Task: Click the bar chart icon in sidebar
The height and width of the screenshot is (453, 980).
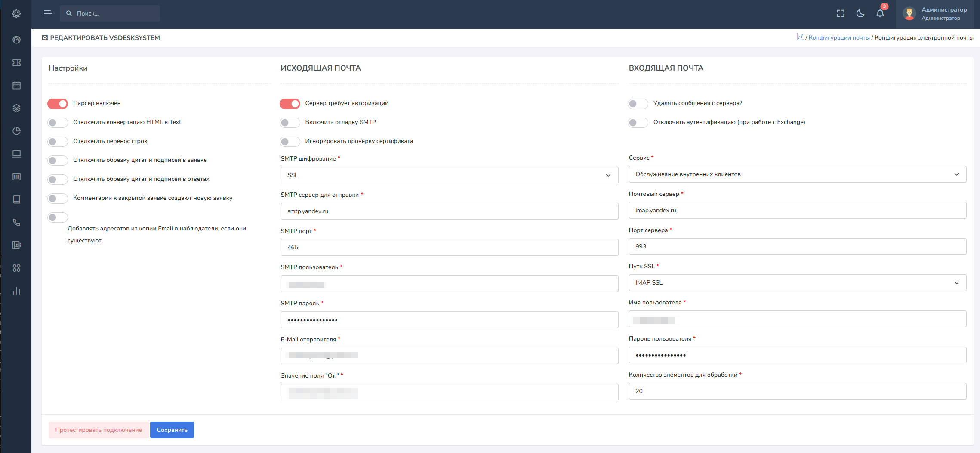Action: [16, 291]
